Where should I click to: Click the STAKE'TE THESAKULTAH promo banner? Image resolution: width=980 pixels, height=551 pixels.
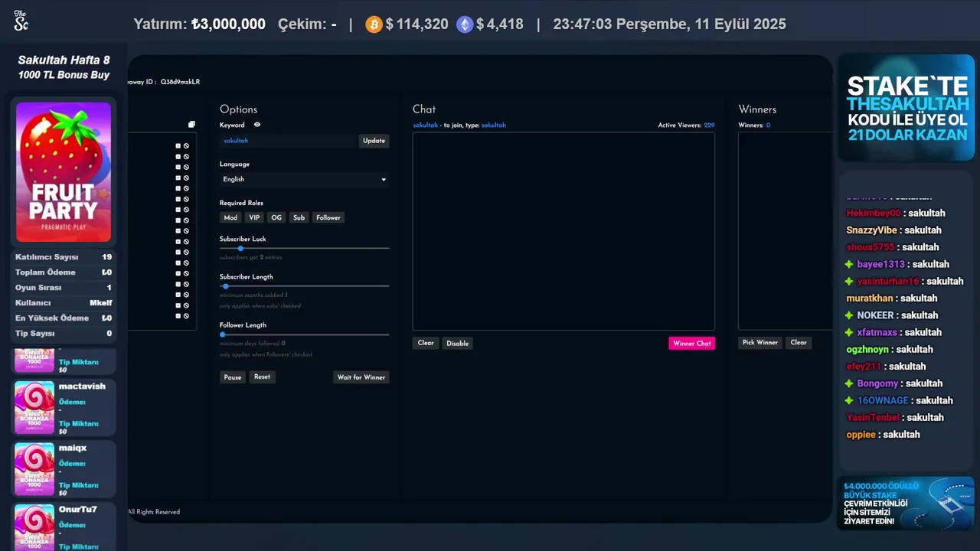pyautogui.click(x=907, y=107)
